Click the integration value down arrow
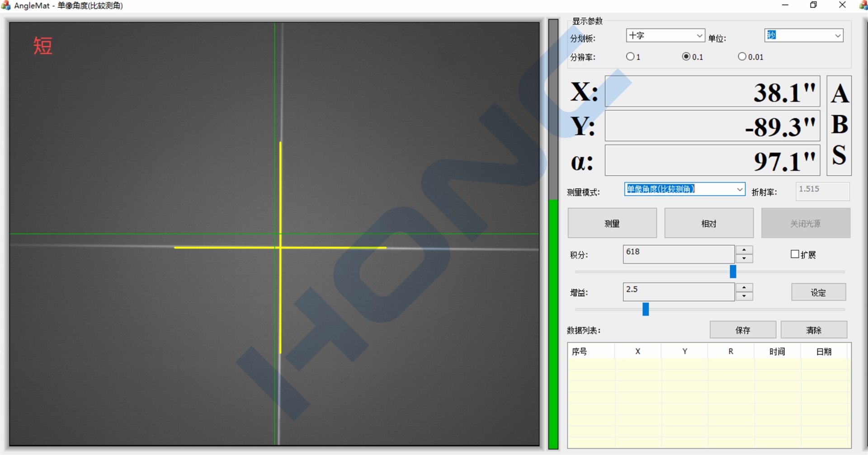 (744, 258)
